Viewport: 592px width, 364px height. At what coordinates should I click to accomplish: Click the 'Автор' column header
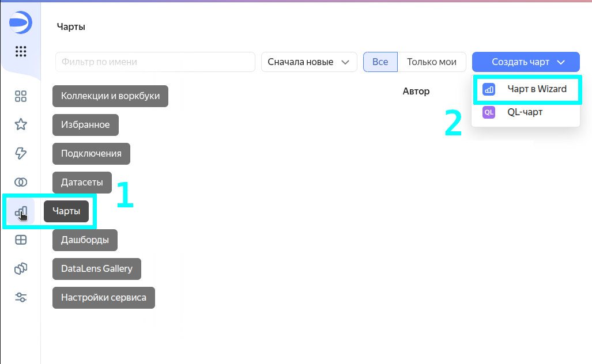pyautogui.click(x=416, y=91)
